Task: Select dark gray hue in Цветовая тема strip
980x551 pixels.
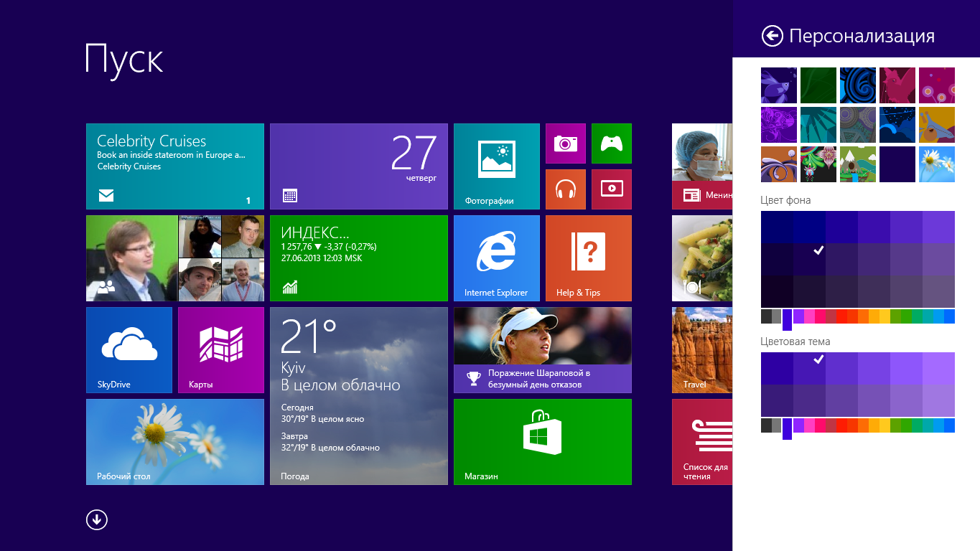Action: (x=766, y=425)
